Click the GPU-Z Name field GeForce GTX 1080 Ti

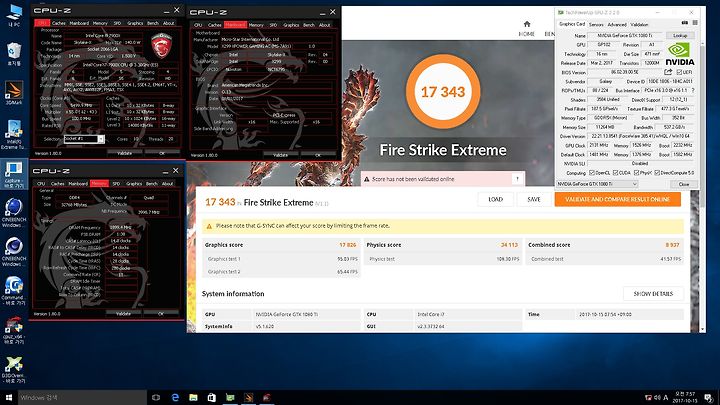[x=626, y=35]
